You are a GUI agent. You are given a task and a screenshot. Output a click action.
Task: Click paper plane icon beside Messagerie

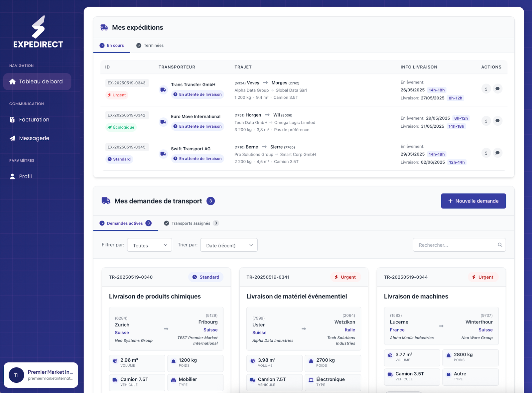(x=12, y=138)
